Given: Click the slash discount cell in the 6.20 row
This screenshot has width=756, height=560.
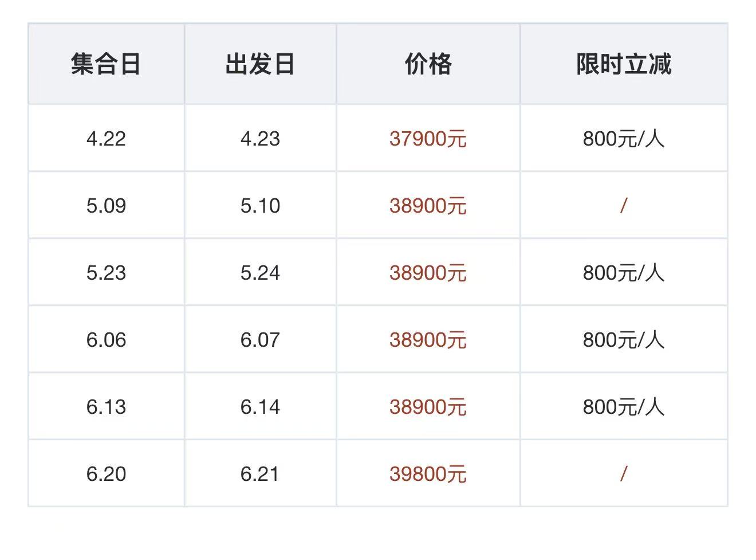Looking at the screenshot, I should click(624, 474).
